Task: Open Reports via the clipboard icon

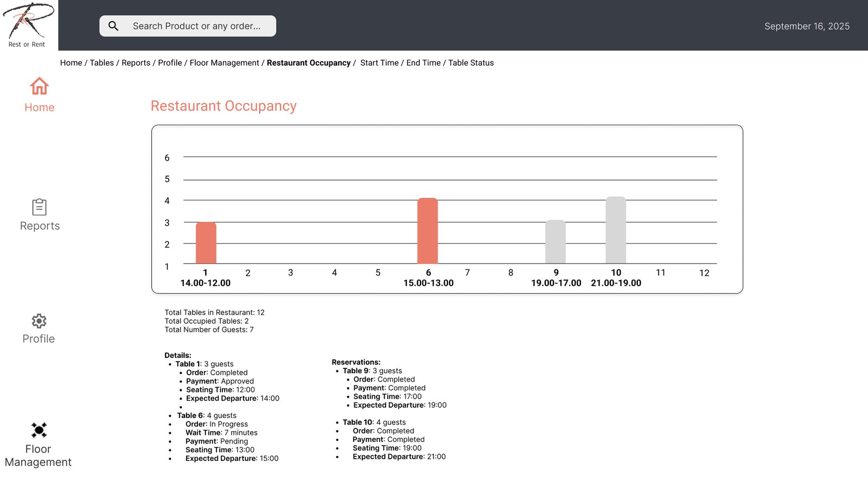Action: (39, 207)
